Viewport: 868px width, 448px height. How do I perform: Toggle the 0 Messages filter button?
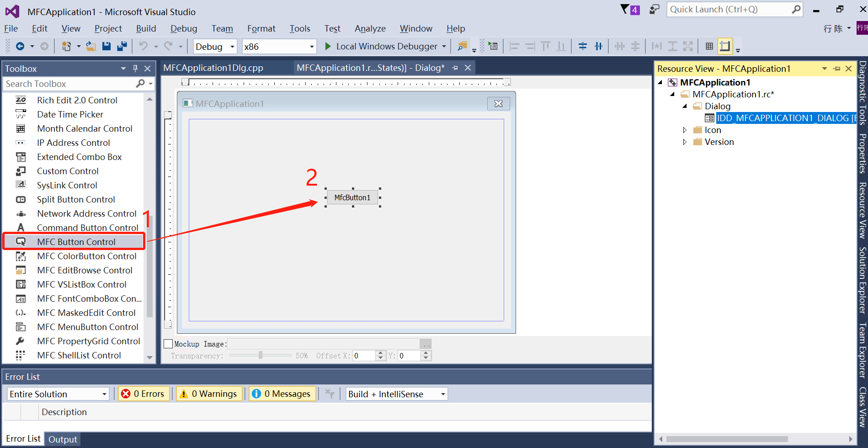[x=282, y=394]
